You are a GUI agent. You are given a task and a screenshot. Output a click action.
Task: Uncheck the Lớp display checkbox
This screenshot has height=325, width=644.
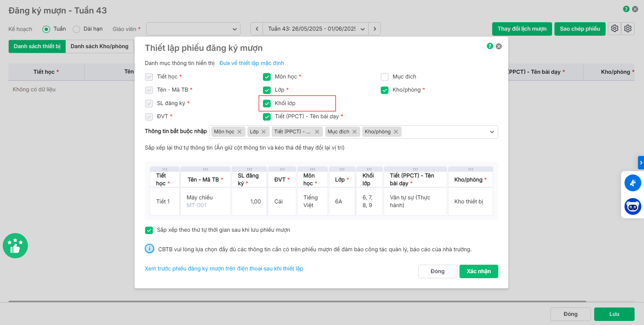pyautogui.click(x=267, y=90)
